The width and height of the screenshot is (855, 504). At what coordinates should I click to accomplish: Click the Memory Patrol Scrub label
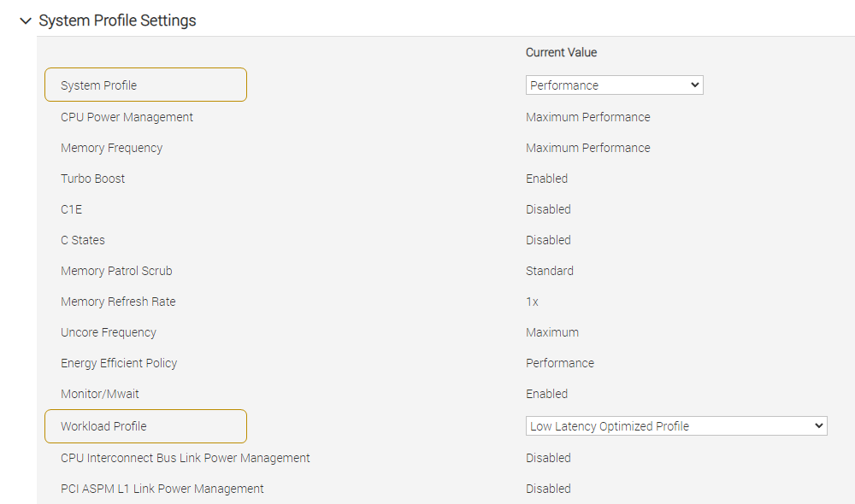[x=116, y=271]
